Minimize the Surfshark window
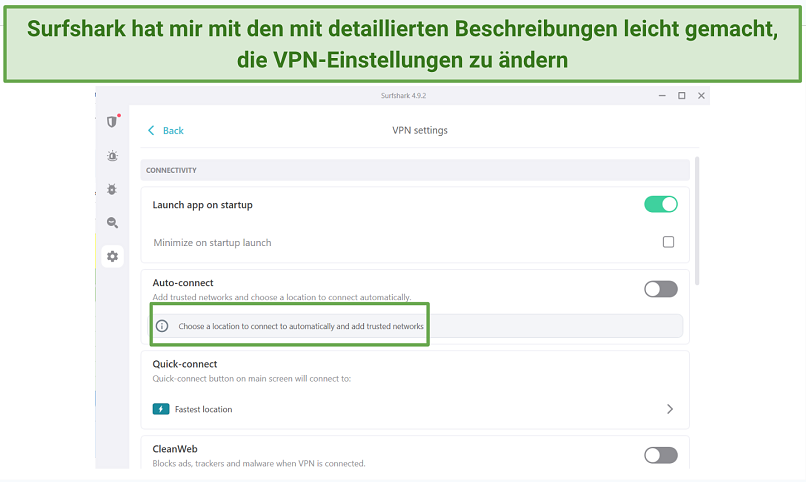The image size is (806, 482). click(662, 96)
